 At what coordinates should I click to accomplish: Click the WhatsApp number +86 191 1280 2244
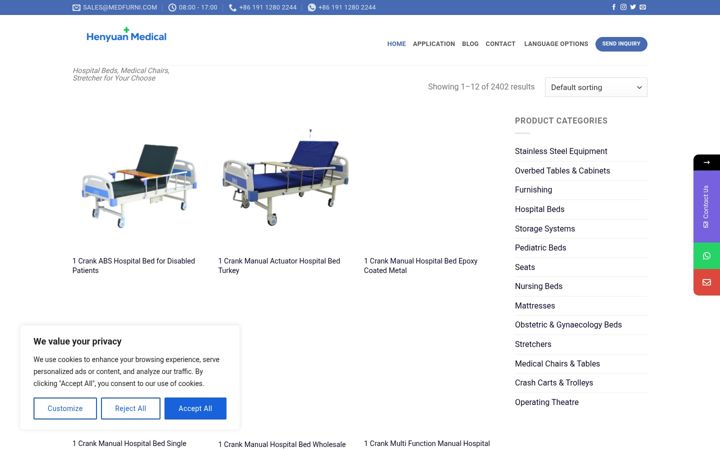[x=347, y=7]
